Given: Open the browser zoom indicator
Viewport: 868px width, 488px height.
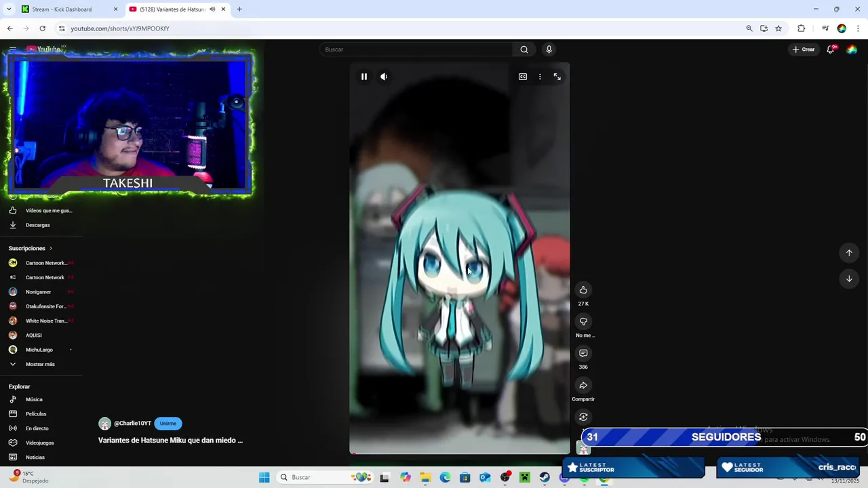Looking at the screenshot, I should click(x=749, y=28).
